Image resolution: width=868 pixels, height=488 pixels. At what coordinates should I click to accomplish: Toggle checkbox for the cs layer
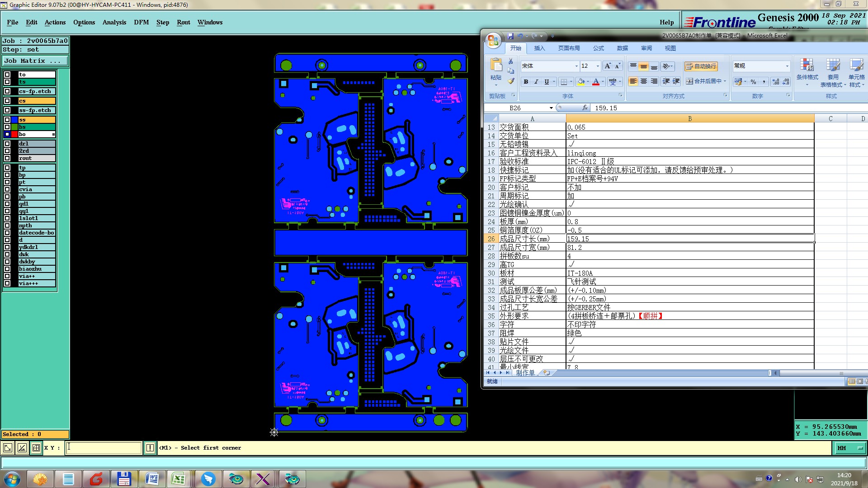7,101
